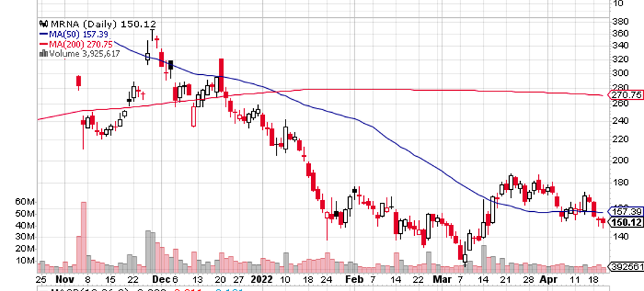Select the MA(200) 270.75 legend entry
Screen dimensions: 644x291
(x=76, y=43)
